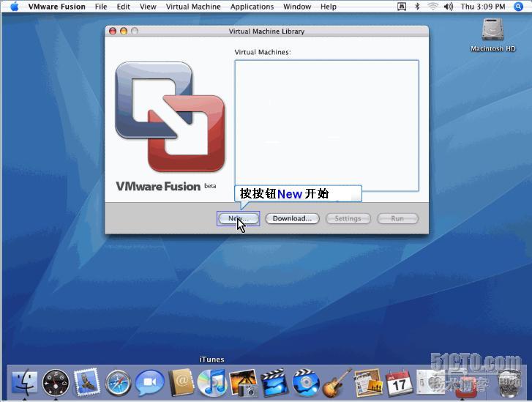This screenshot has width=532, height=402.
Task: Click the AirPort wireless status icon
Action: [432, 7]
